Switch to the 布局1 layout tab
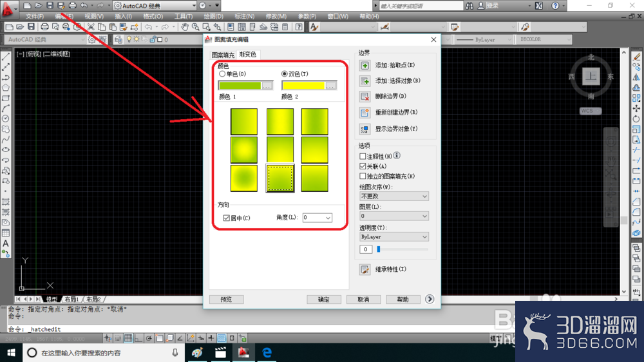644x362 pixels. point(71,300)
